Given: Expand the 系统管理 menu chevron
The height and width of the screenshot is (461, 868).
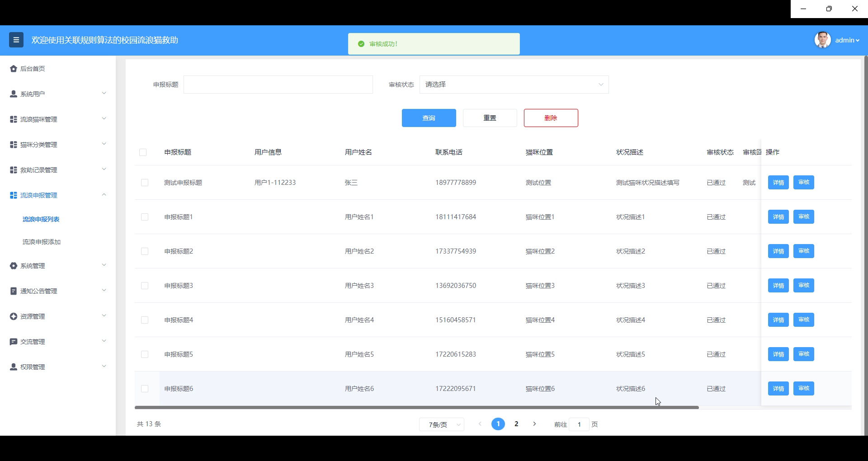Looking at the screenshot, I should pos(104,265).
